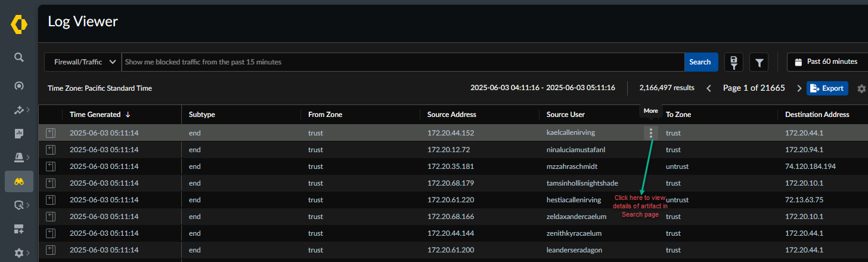
Task: Click the Source User column header
Action: (565, 115)
